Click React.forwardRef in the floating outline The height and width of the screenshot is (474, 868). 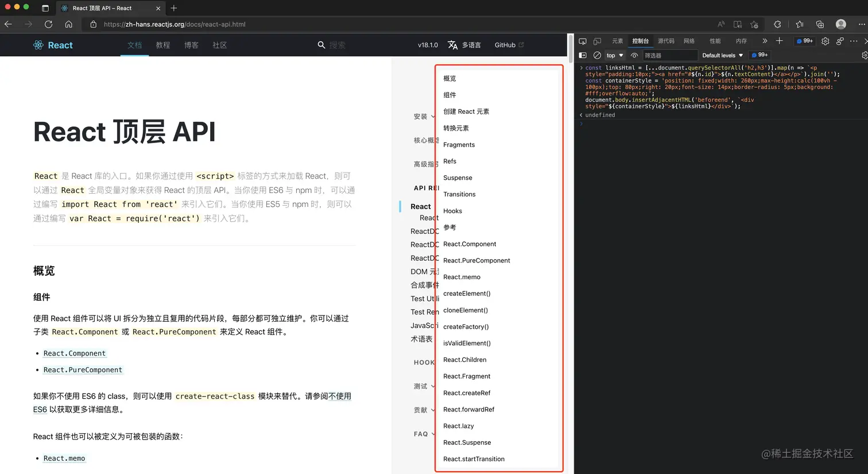[468, 410]
